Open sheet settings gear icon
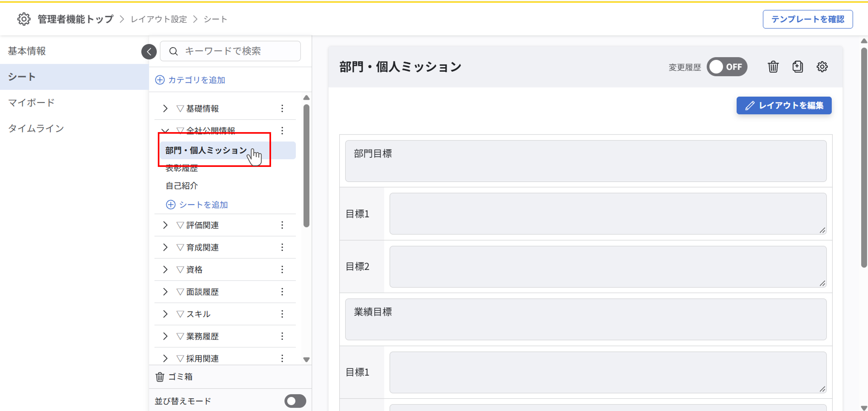 coord(822,67)
